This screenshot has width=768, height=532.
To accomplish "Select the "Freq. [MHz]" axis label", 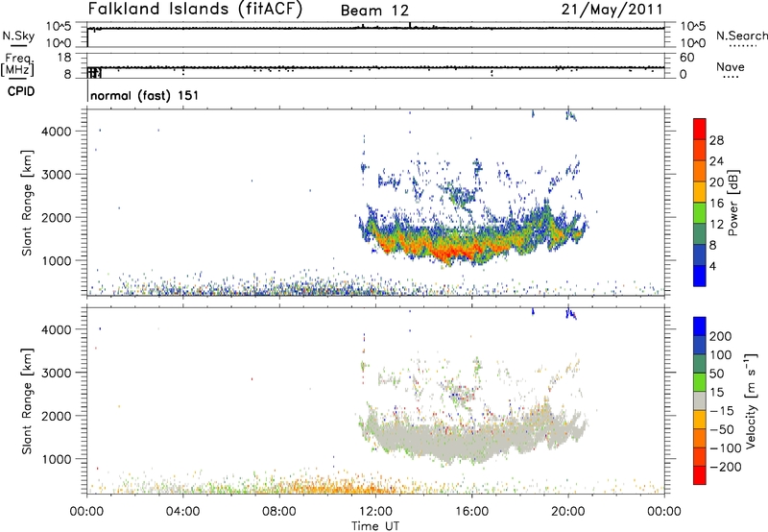I will (x=18, y=64).
